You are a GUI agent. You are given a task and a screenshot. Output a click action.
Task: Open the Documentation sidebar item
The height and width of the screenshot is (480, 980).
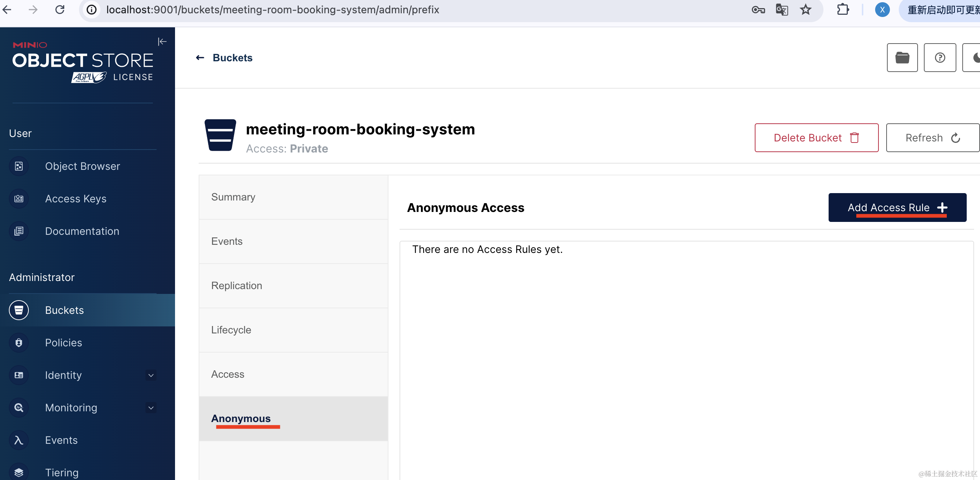click(x=82, y=231)
